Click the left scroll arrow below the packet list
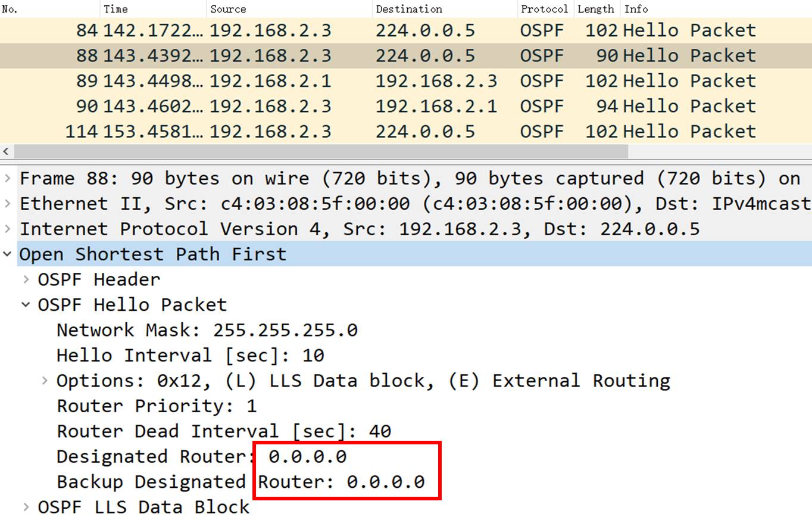The image size is (812, 520). tap(7, 151)
